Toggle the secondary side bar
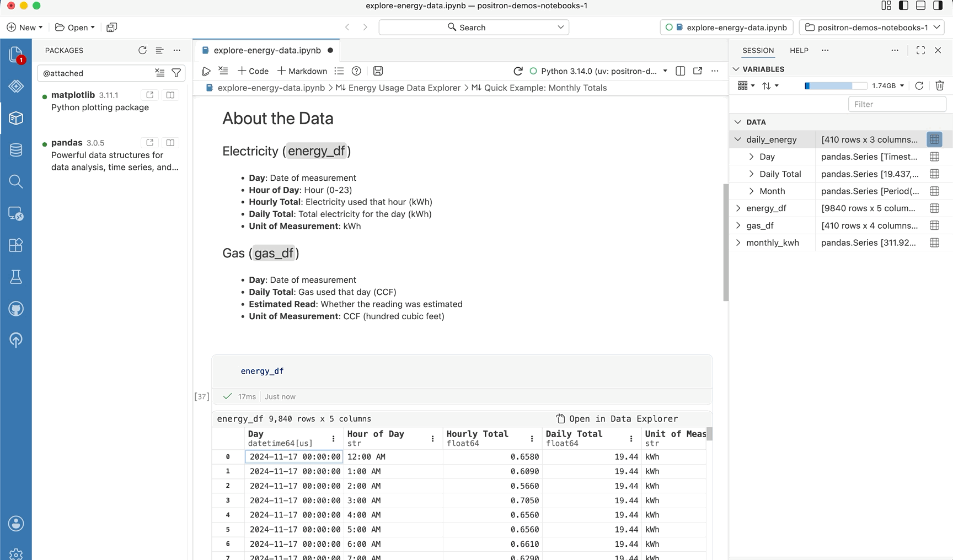Screen dimensions: 953x560 click(x=938, y=6)
